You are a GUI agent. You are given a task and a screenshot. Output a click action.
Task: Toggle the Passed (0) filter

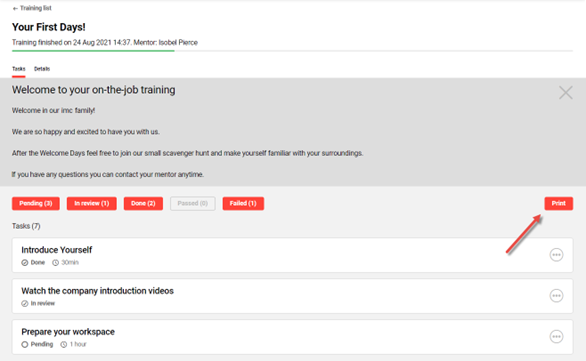tap(192, 203)
